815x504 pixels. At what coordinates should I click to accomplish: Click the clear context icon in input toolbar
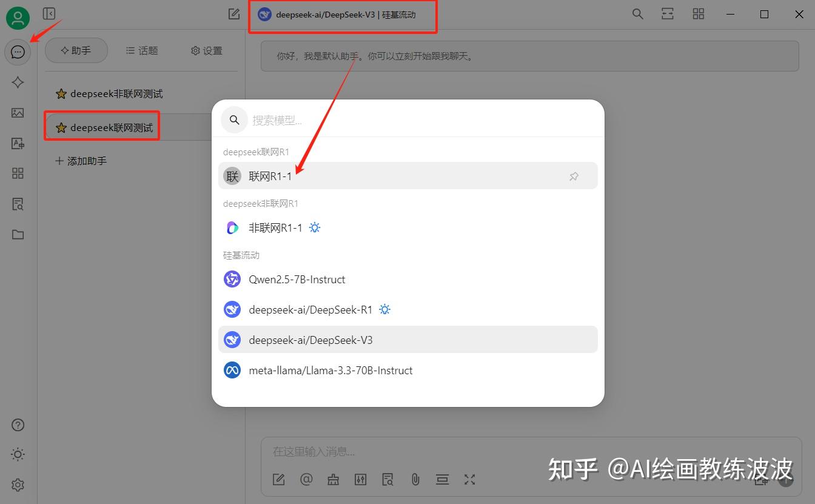(442, 480)
